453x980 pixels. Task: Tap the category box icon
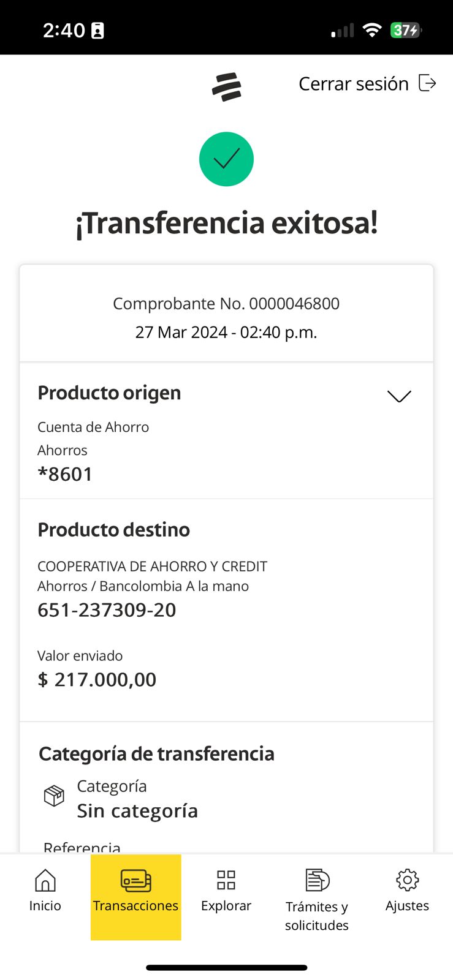(54, 796)
